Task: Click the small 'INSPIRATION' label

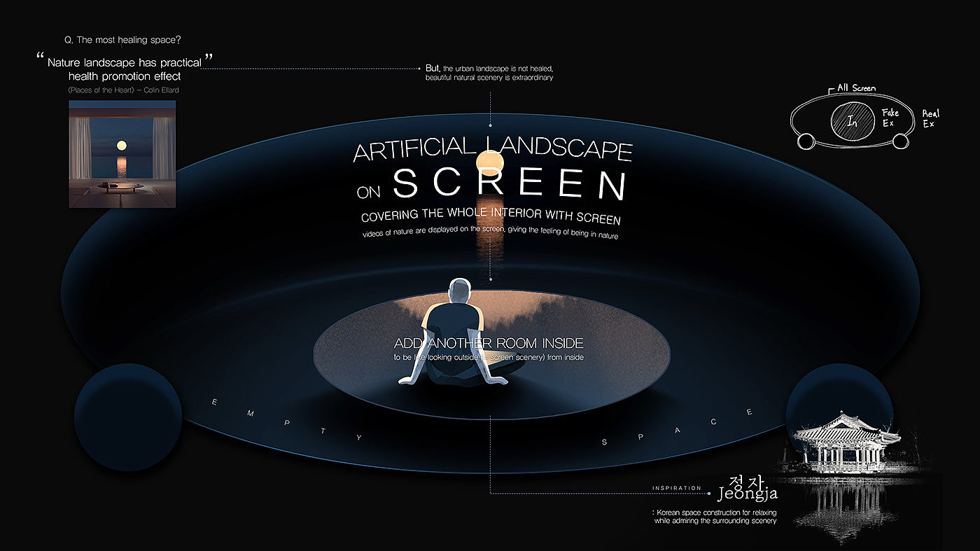Action: [676, 488]
